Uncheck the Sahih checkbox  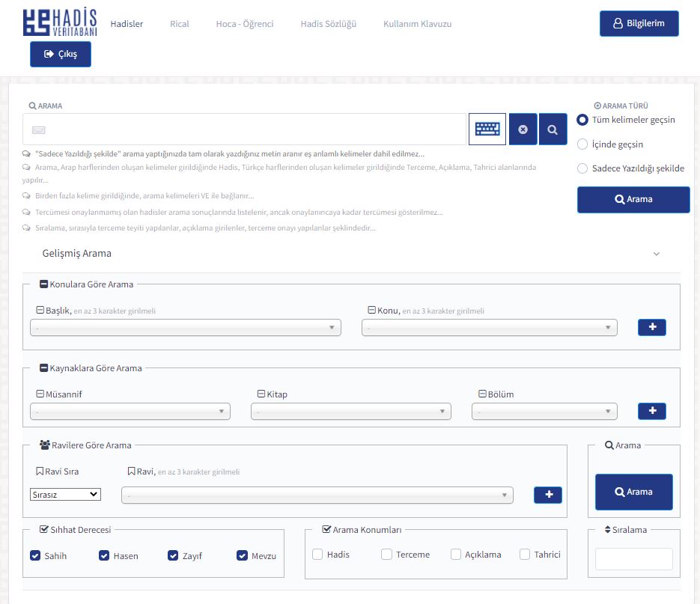[35, 555]
